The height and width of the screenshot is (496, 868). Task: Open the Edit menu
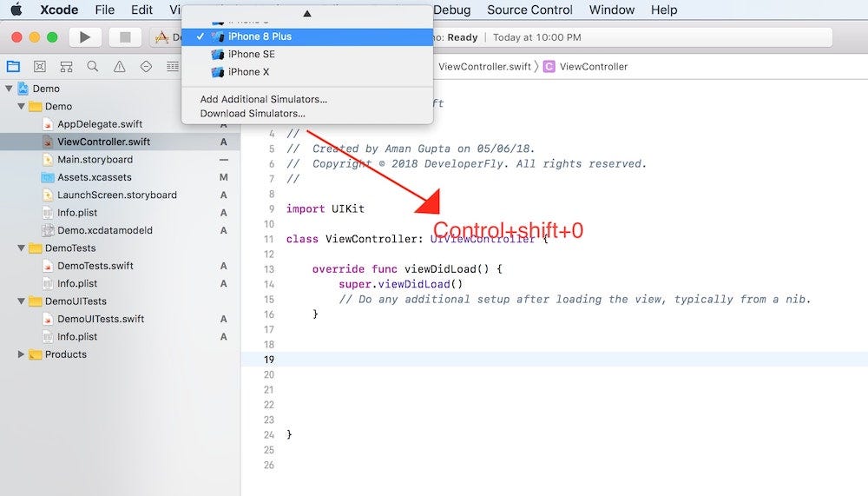point(141,10)
